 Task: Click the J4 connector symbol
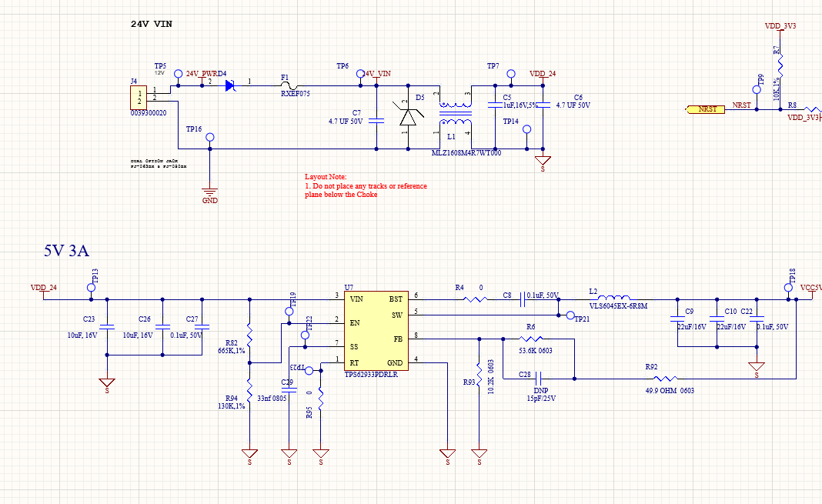[139, 98]
